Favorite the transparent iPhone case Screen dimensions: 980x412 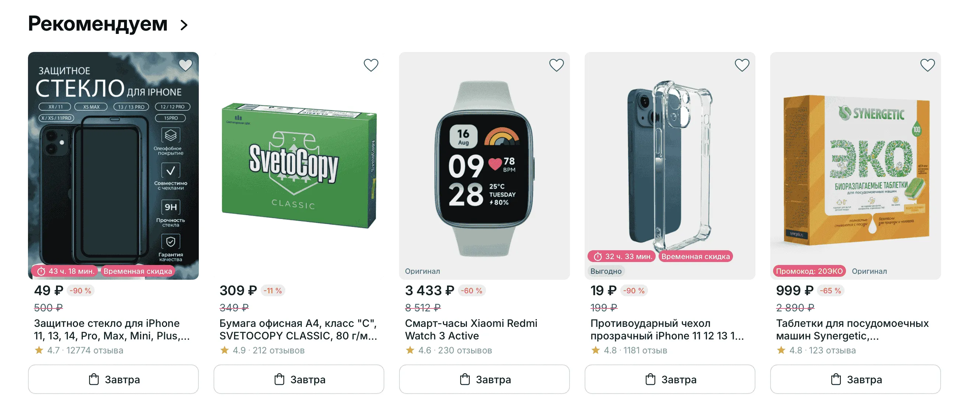(x=742, y=65)
